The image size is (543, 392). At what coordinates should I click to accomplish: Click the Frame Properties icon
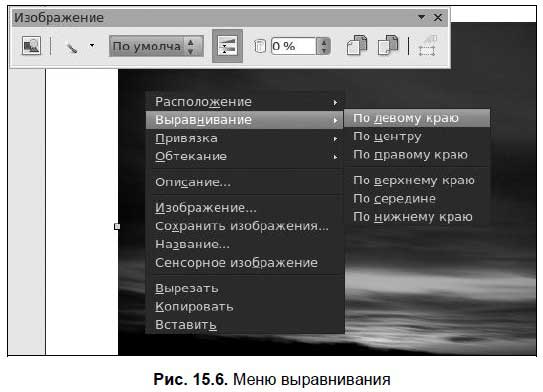click(427, 46)
